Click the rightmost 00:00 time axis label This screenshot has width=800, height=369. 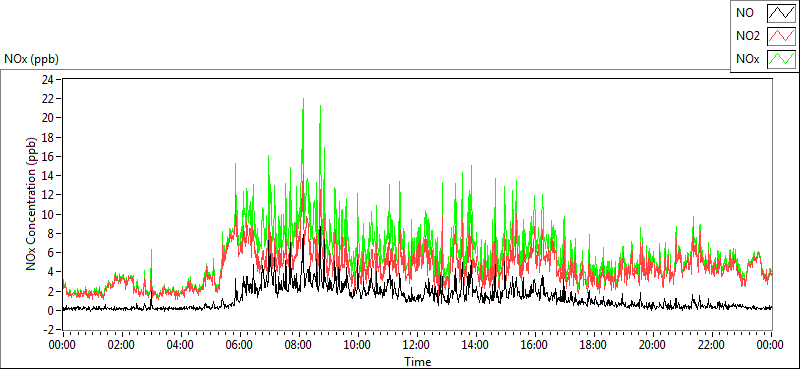[771, 345]
